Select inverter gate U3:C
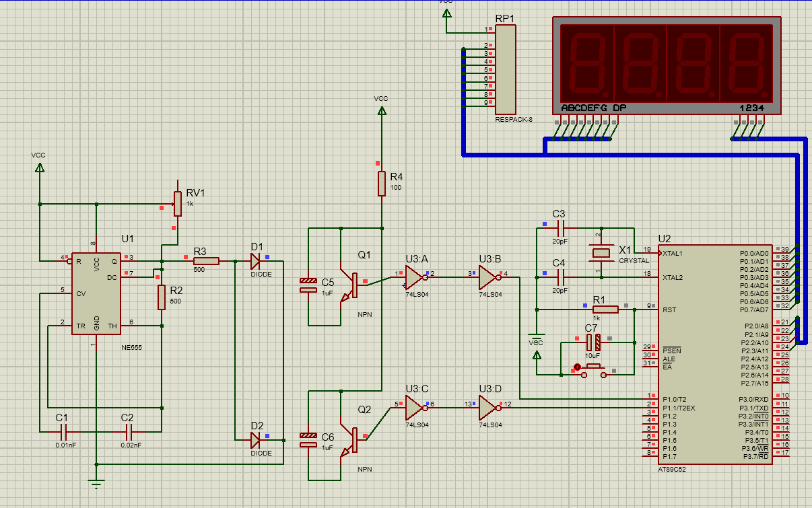This screenshot has height=508, width=812. coord(416,407)
